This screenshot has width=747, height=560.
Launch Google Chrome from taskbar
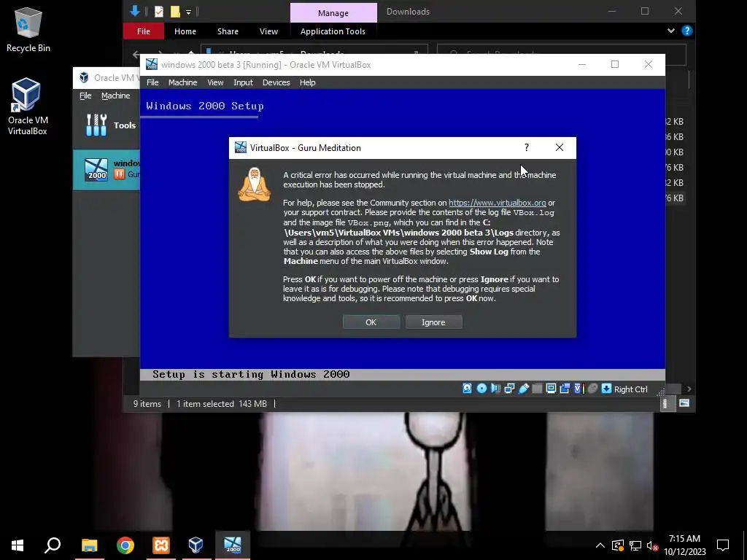coord(125,545)
